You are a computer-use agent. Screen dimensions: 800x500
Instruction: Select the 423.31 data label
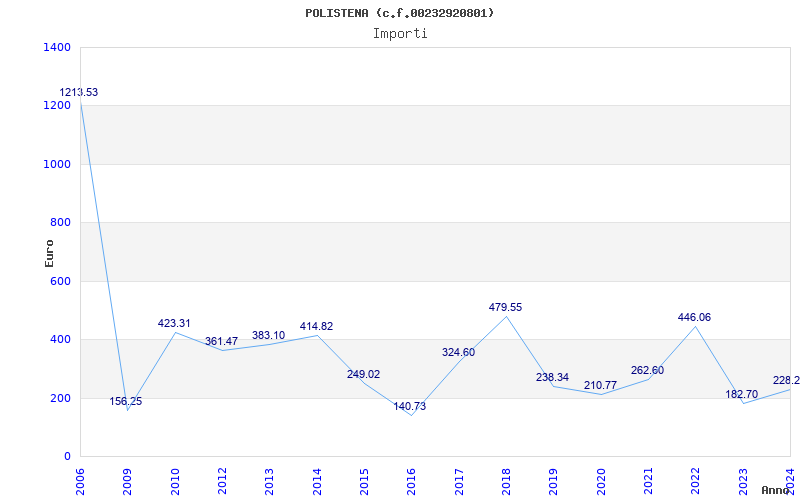(174, 324)
